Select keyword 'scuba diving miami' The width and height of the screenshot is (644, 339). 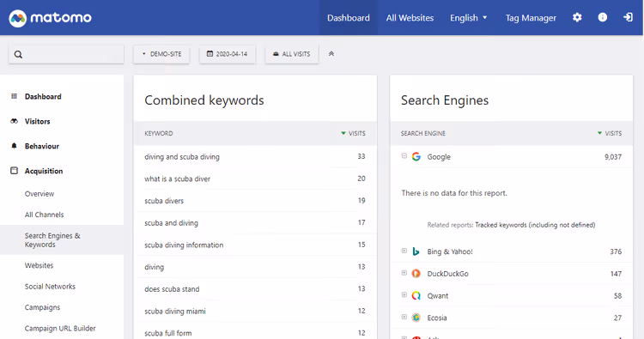click(x=175, y=311)
